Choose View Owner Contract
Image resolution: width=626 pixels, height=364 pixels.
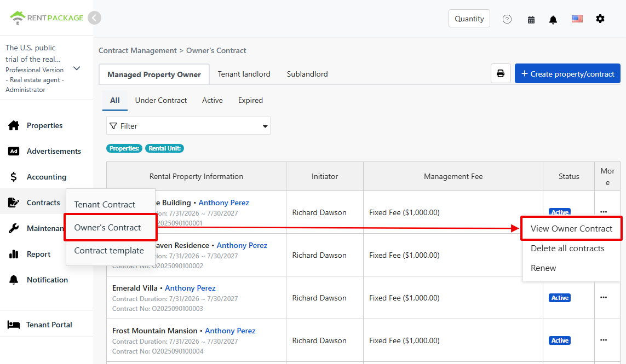click(x=571, y=229)
